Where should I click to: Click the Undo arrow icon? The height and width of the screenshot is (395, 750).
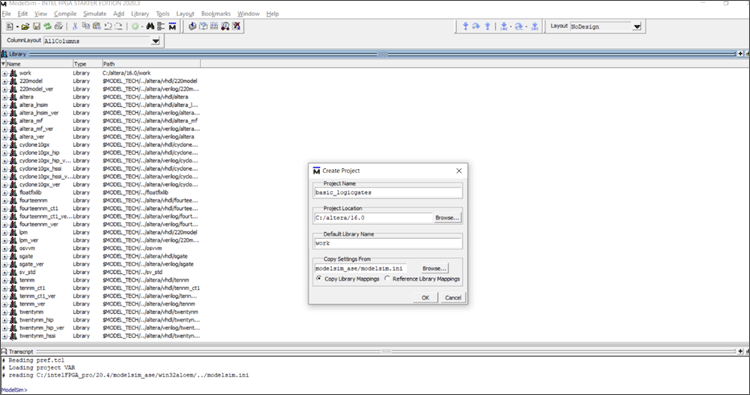click(108, 26)
